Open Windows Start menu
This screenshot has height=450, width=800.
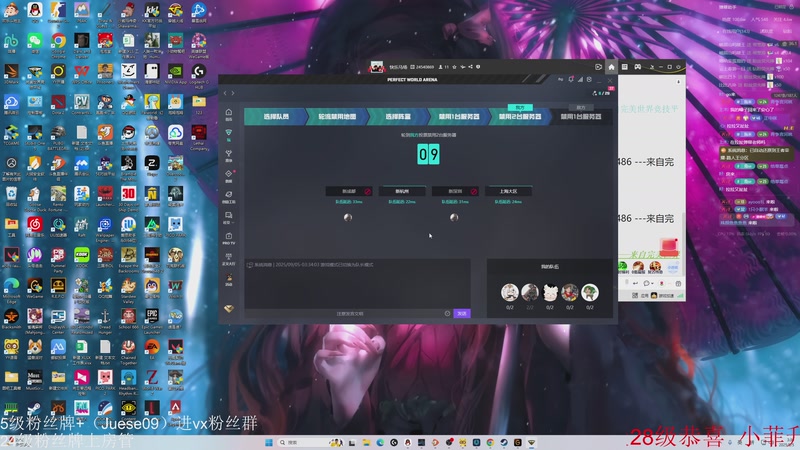click(269, 442)
